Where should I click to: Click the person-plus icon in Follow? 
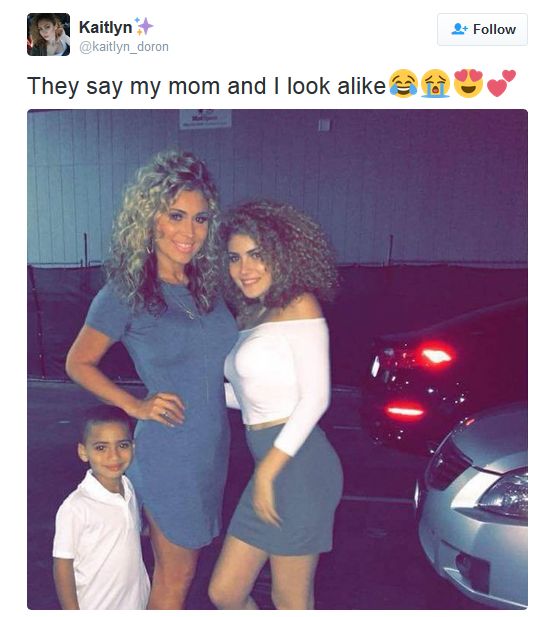pyautogui.click(x=459, y=29)
